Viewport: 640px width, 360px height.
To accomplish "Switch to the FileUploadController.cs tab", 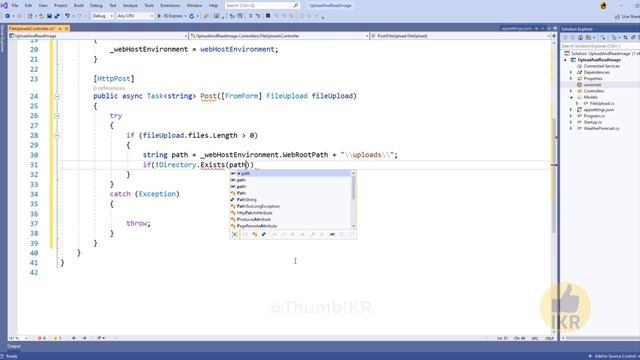I will coord(32,29).
